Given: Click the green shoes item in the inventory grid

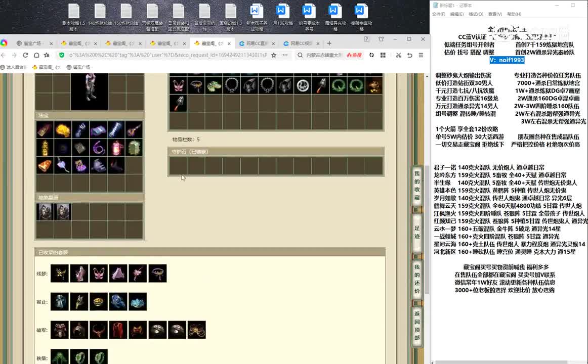Looking at the screenshot, I should point(214,86).
